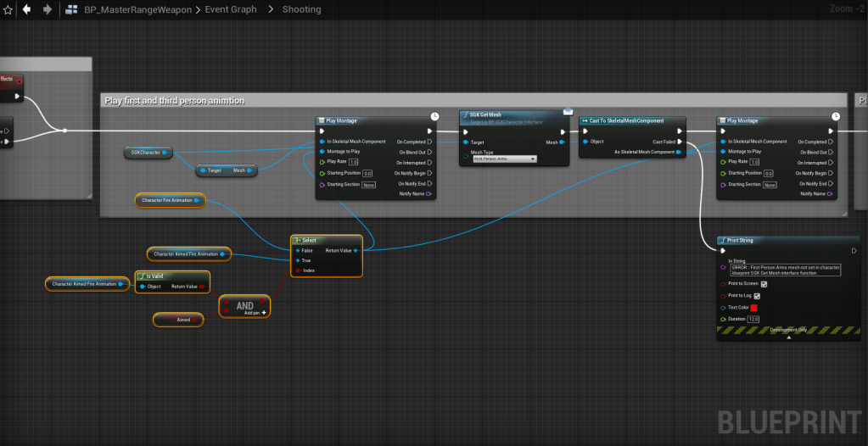Collapse the Print String advanced pins arrow
Screen dimensions: 868x446
click(788, 337)
